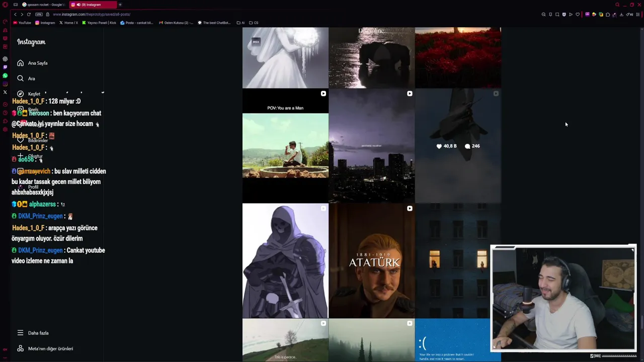Viewport: 644px width, 362px height.
Task: Open Gelen Kutusu Gmail bookmark
Action: coord(176,23)
